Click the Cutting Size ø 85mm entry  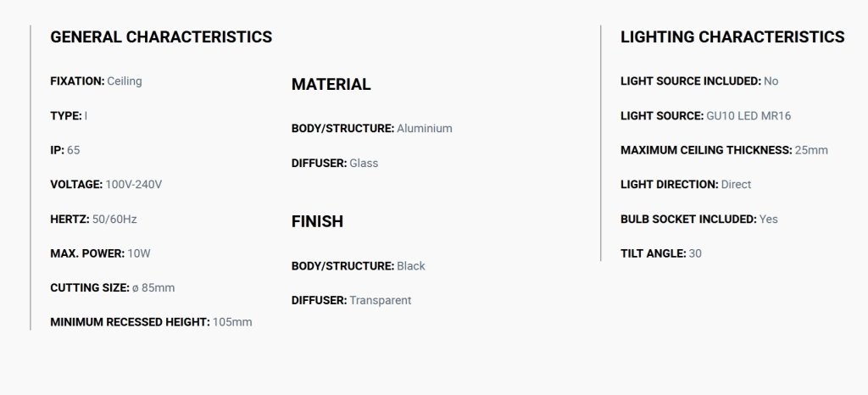[113, 288]
